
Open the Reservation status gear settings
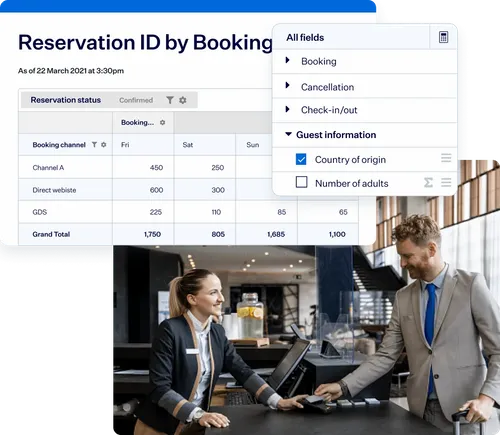tap(183, 100)
